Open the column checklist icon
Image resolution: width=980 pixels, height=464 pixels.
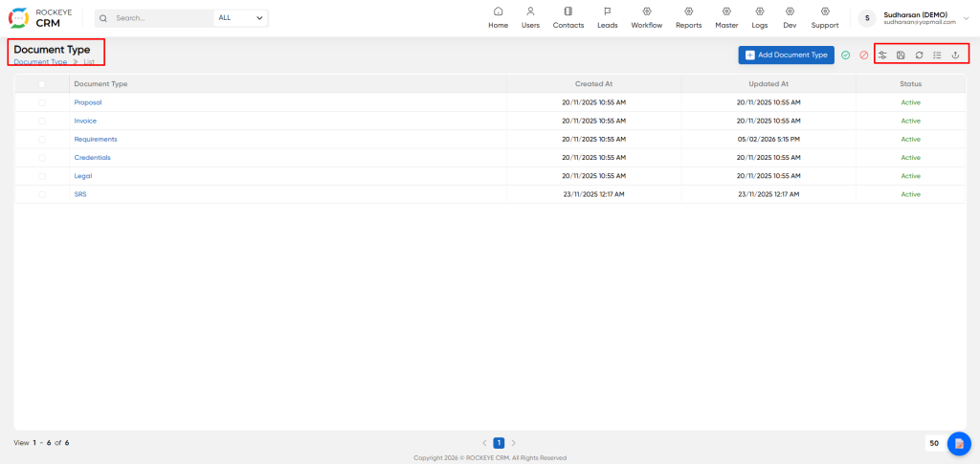coord(937,55)
